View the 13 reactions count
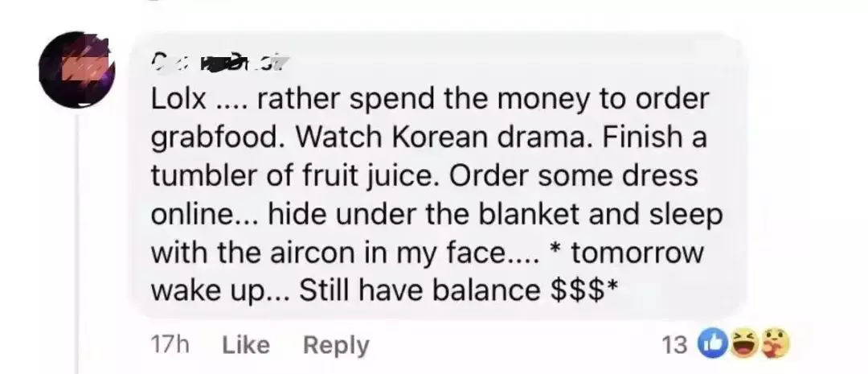The width and height of the screenshot is (868, 374). (x=674, y=345)
